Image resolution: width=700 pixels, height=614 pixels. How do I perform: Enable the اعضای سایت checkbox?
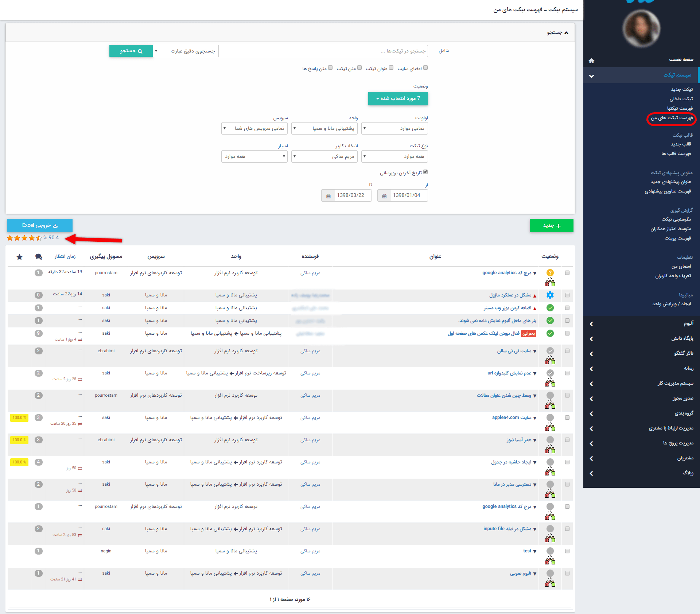[x=425, y=68]
